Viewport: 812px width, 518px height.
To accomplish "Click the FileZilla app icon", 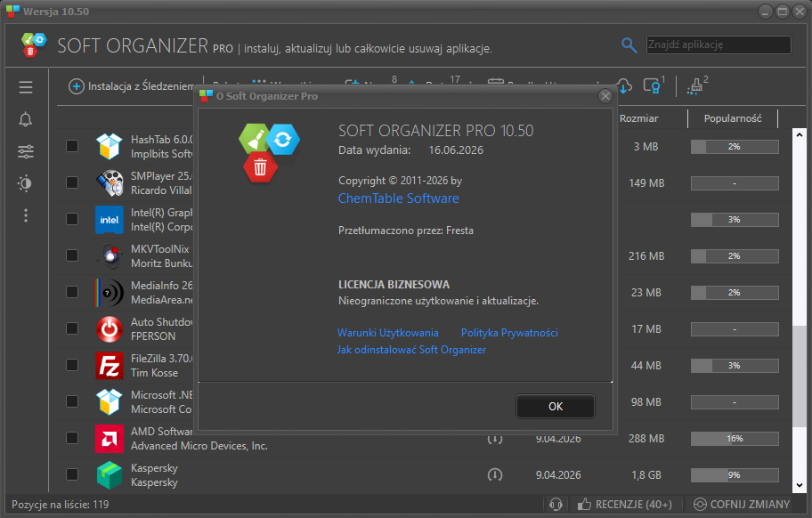I will [110, 365].
